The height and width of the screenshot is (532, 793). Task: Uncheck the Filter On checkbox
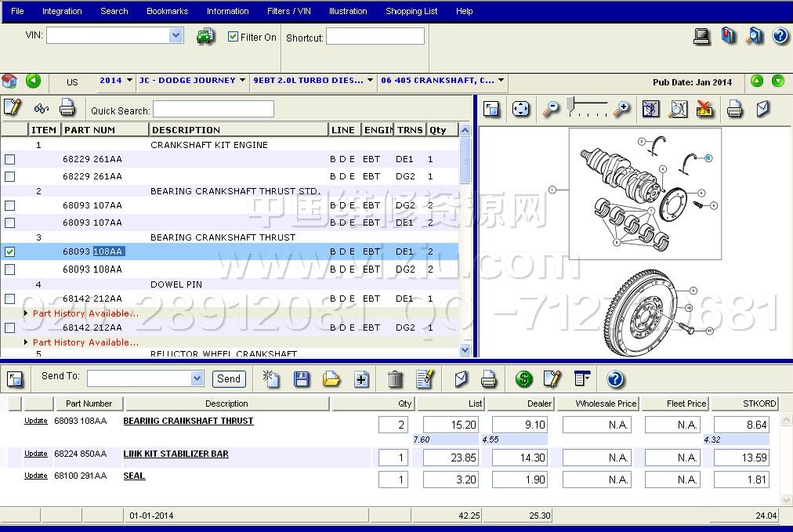tap(233, 37)
